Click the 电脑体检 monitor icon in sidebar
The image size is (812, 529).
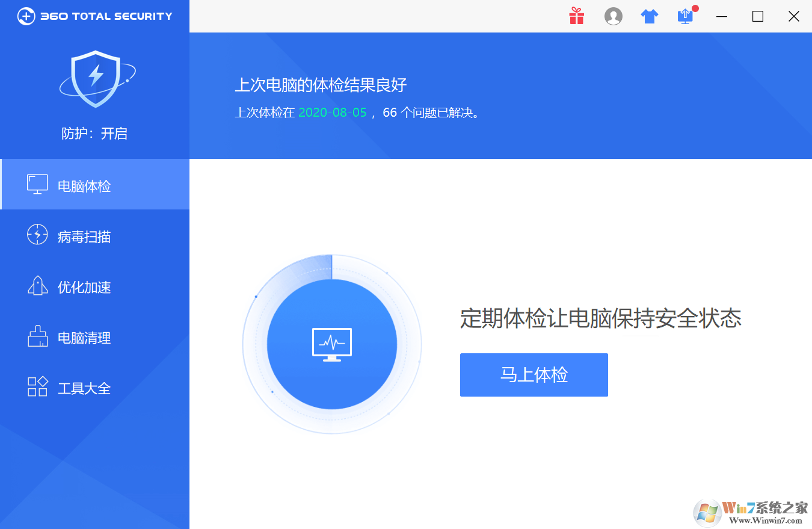37,184
